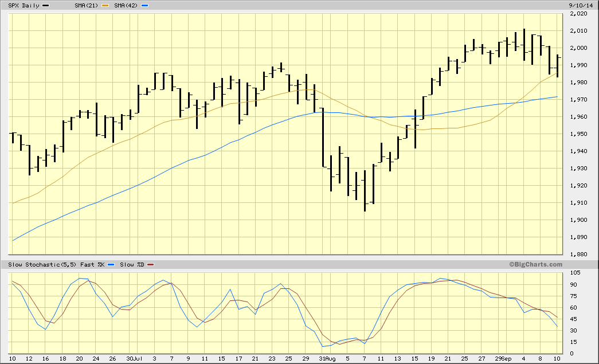The image size is (599, 364).
Task: Click the 30Jul date axis label
Action: click(x=134, y=359)
